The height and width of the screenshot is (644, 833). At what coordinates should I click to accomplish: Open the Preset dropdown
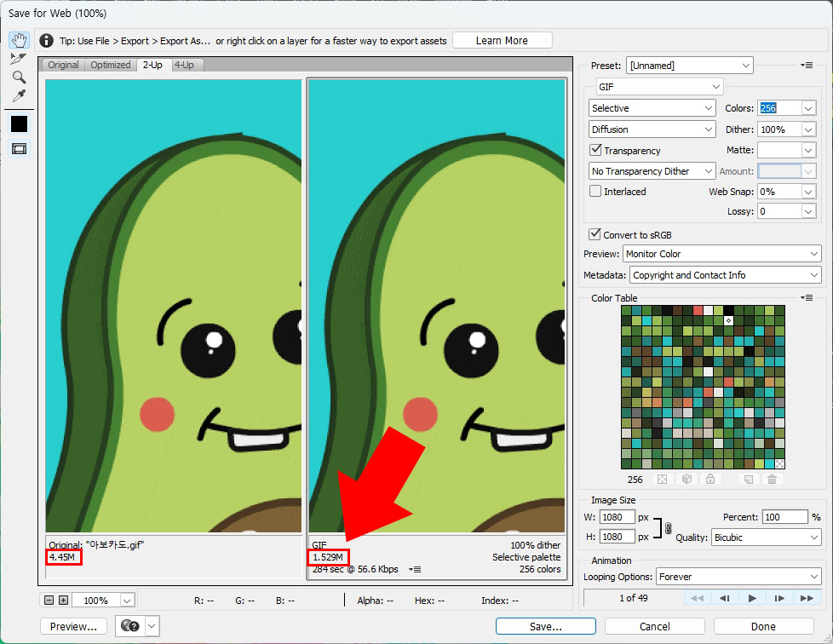coord(690,66)
